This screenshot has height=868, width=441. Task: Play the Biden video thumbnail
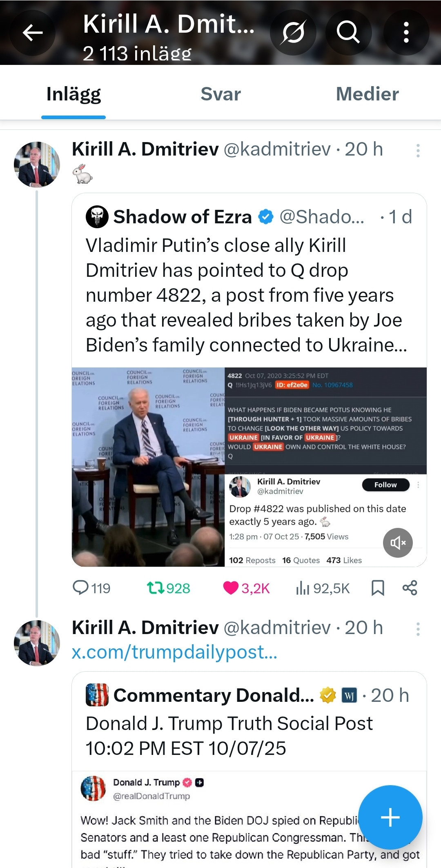tap(148, 467)
